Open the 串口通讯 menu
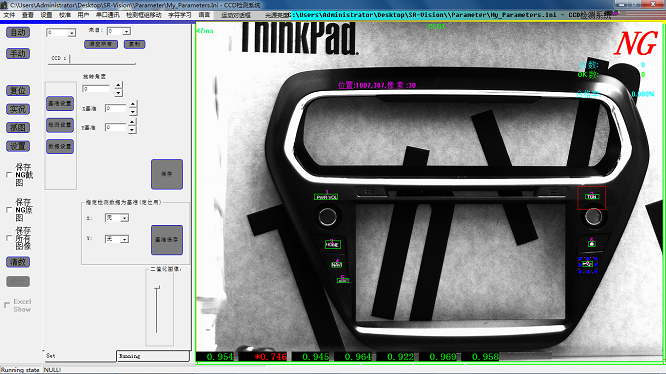Image resolution: width=666 pixels, height=374 pixels. (x=107, y=15)
